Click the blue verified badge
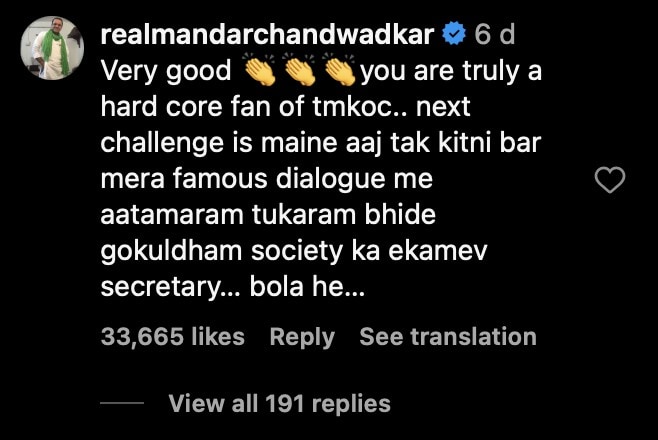Screen dimensions: 658x440 (454, 35)
